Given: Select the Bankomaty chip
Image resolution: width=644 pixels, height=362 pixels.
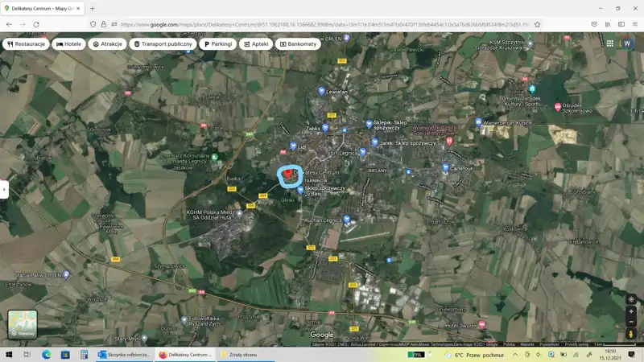Looking at the screenshot, I should [298, 44].
